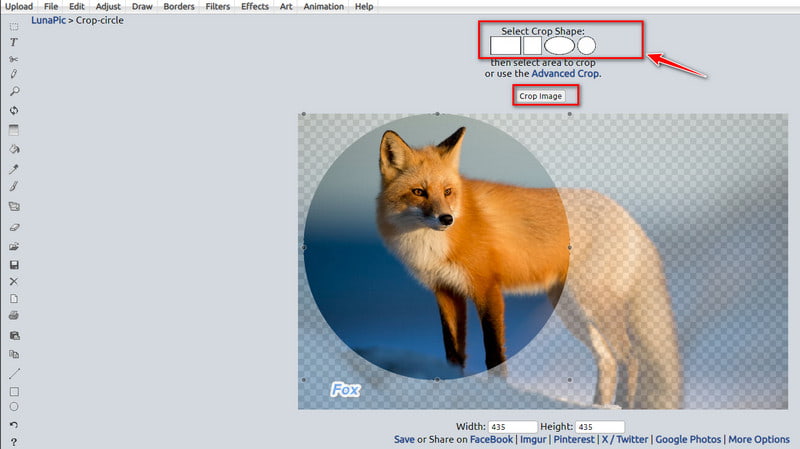Click the Width input field
800x449 pixels.
(512, 427)
